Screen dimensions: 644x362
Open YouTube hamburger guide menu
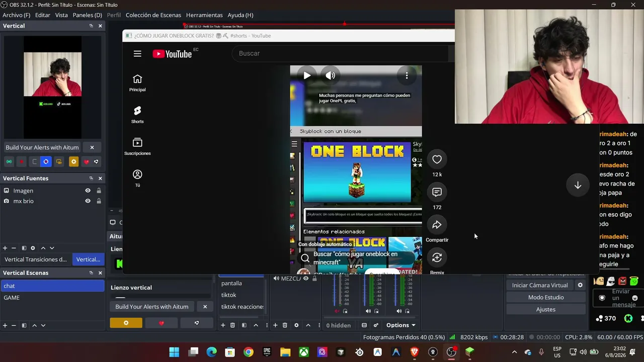[137, 54]
